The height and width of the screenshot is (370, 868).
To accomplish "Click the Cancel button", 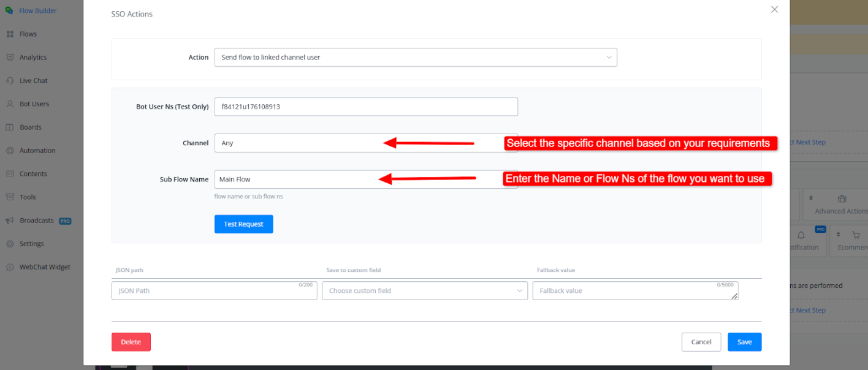I will [x=701, y=342].
